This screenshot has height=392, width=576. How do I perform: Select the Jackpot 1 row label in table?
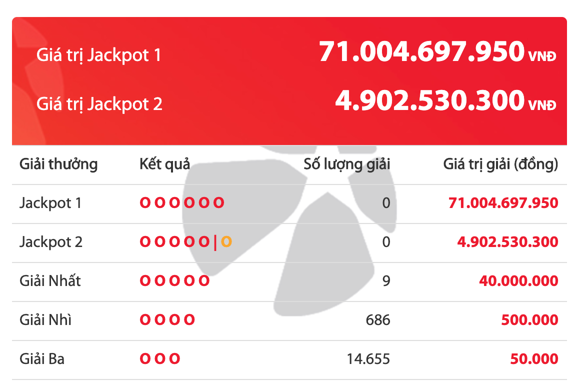point(50,203)
